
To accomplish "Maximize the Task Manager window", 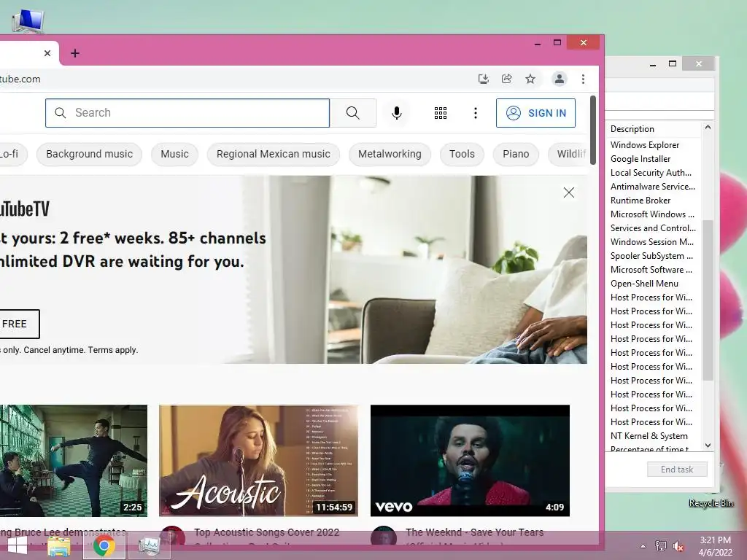I will pos(673,64).
